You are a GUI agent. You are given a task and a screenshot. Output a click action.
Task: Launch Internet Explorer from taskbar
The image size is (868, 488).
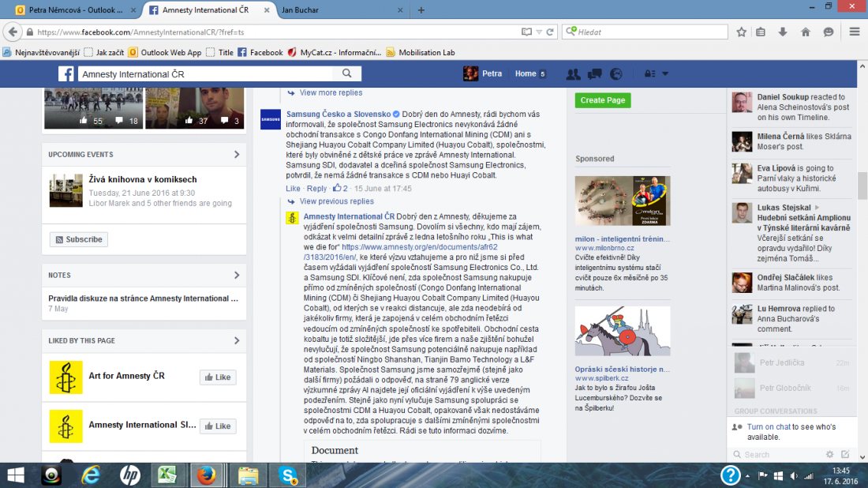(91, 476)
